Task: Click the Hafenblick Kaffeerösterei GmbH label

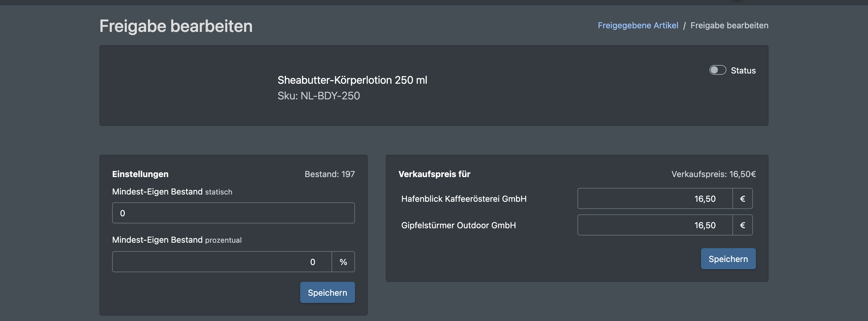Action: coord(464,198)
